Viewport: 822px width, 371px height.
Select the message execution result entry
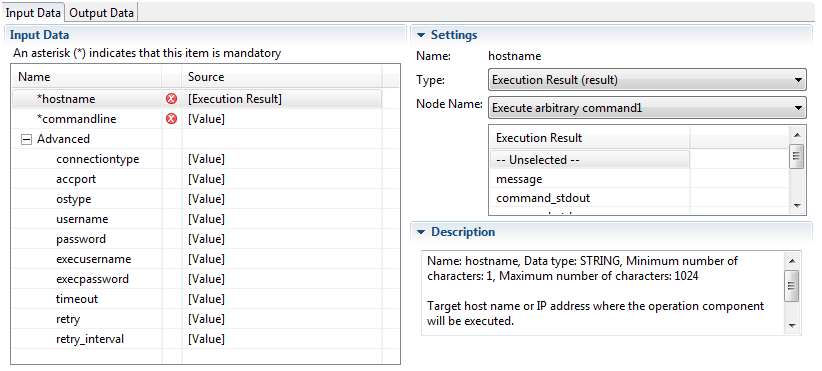click(590, 179)
